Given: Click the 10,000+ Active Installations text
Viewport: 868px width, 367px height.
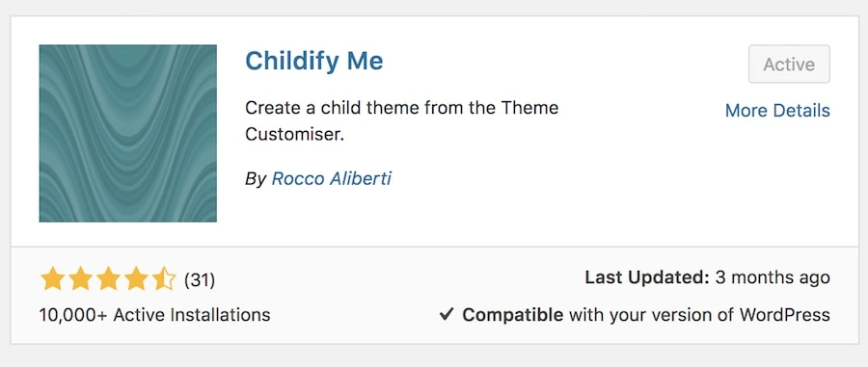Looking at the screenshot, I should tap(154, 314).
